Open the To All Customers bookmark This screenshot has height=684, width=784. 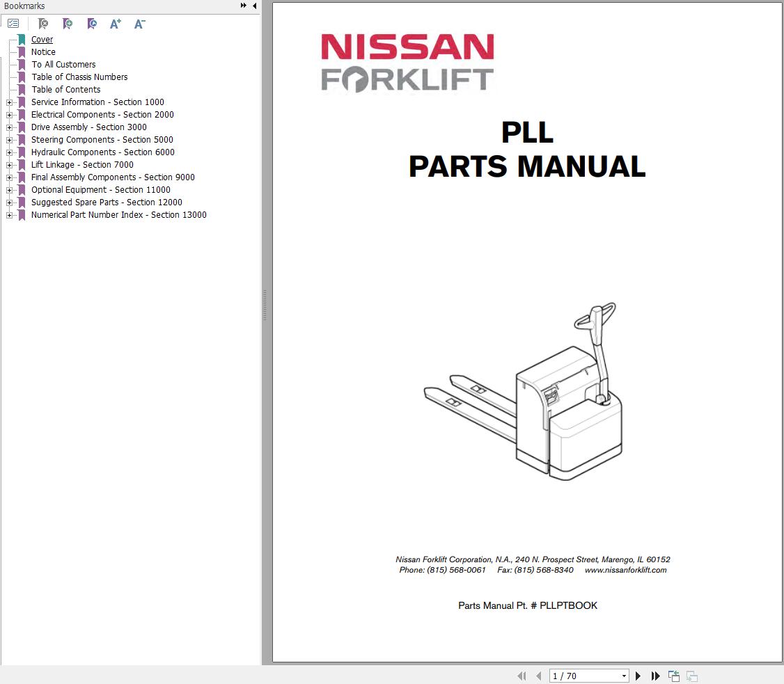click(63, 65)
